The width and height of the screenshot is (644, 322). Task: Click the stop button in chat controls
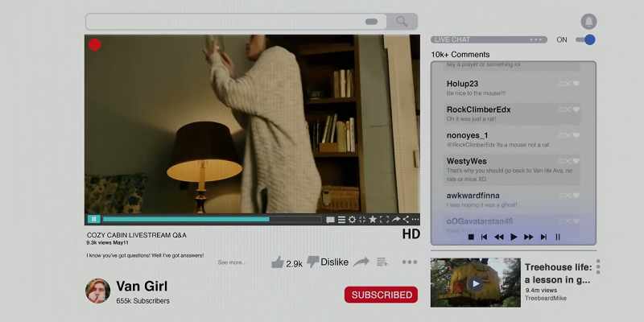471,237
